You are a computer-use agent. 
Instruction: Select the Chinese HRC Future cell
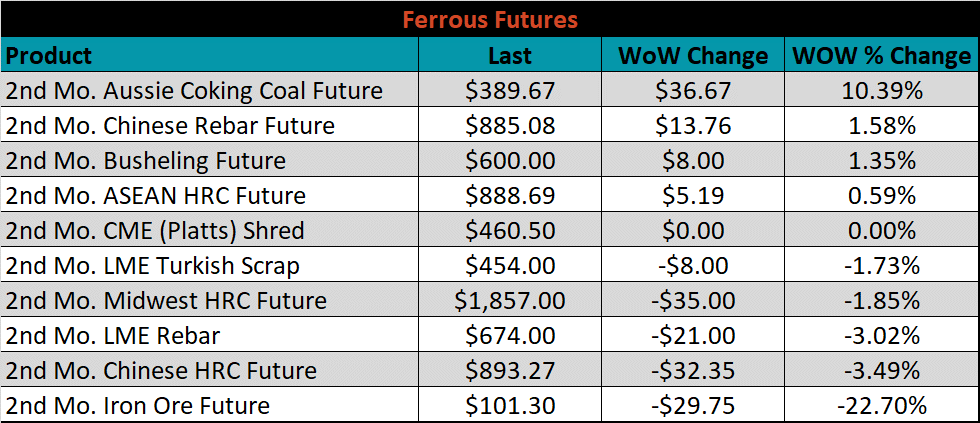pos(210,370)
